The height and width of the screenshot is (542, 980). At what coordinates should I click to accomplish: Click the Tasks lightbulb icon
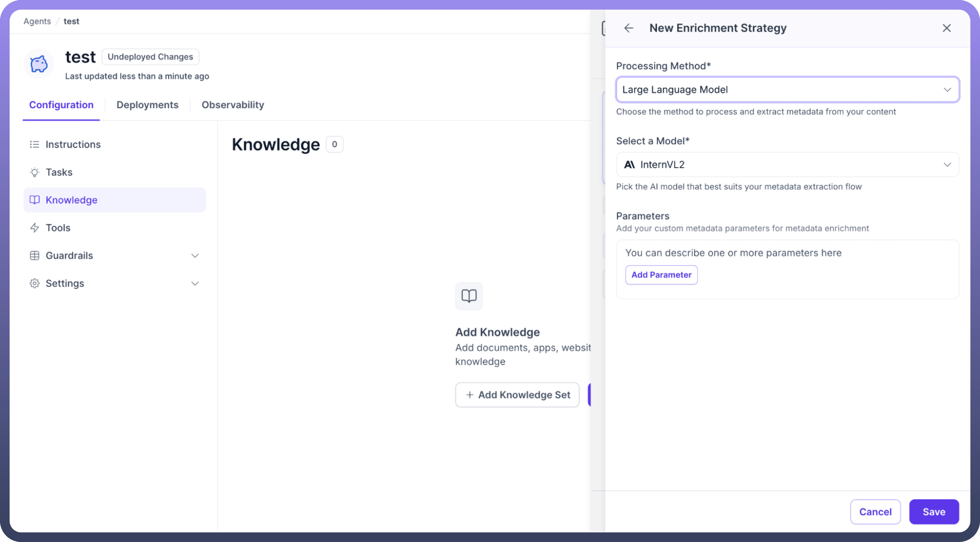(35, 172)
